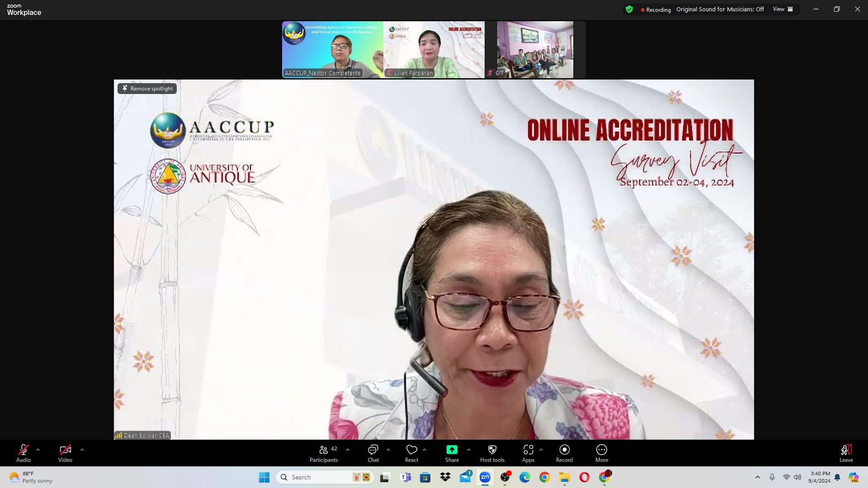This screenshot has width=868, height=488.
Task: Expand the React options arrow
Action: (425, 450)
